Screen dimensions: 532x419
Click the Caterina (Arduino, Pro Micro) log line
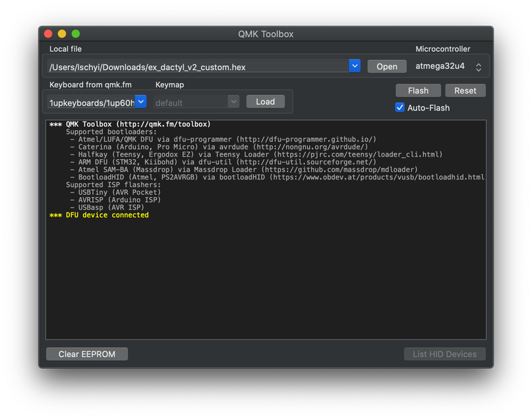[x=219, y=147]
